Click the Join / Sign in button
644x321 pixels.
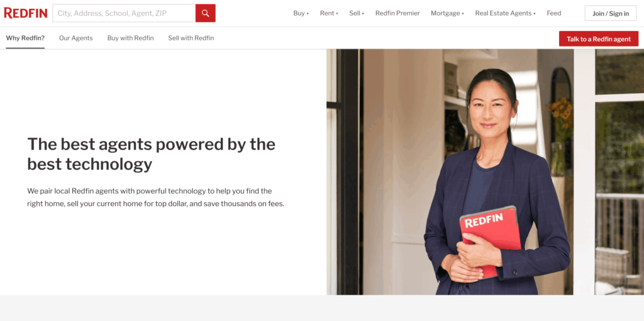tap(610, 13)
